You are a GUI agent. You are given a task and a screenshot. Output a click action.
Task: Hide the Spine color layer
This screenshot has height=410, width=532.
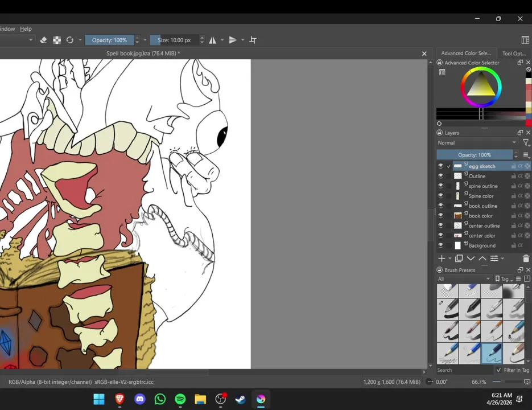click(x=440, y=196)
